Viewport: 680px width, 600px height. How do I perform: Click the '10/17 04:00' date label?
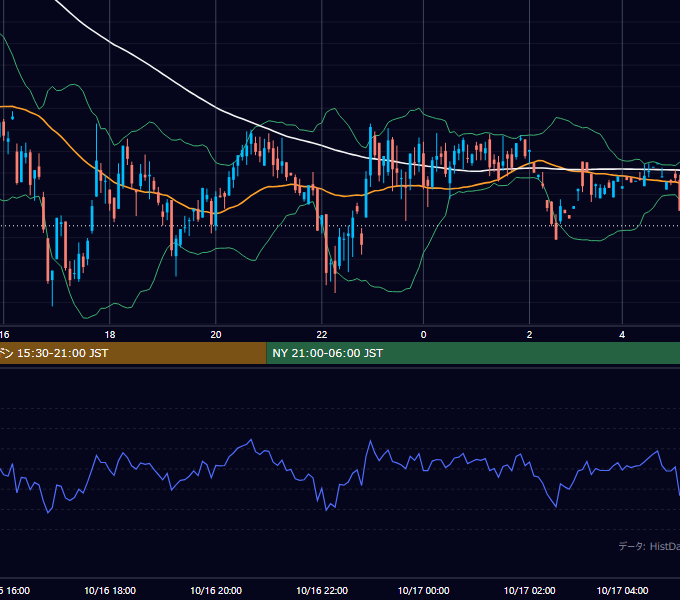[622, 590]
